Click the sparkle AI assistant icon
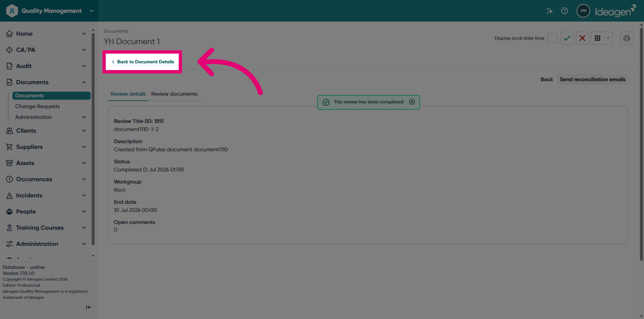Viewport: 644px width, 319px height. tap(549, 11)
